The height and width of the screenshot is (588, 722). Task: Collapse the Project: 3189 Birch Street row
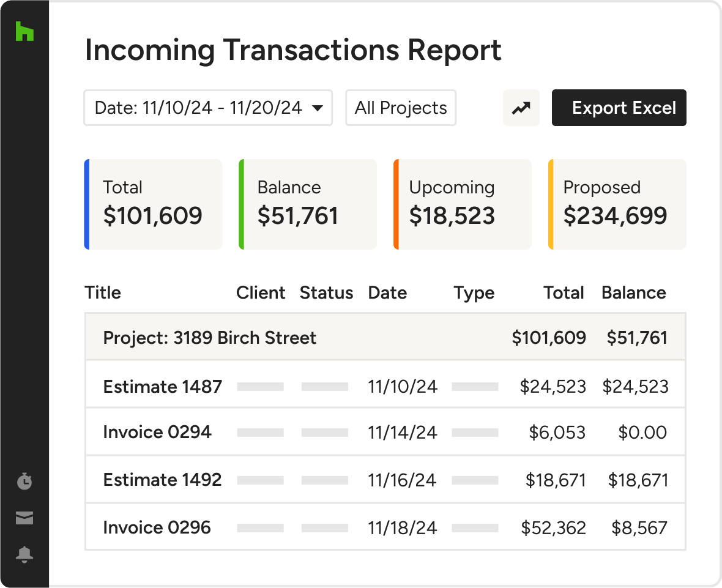click(210, 338)
